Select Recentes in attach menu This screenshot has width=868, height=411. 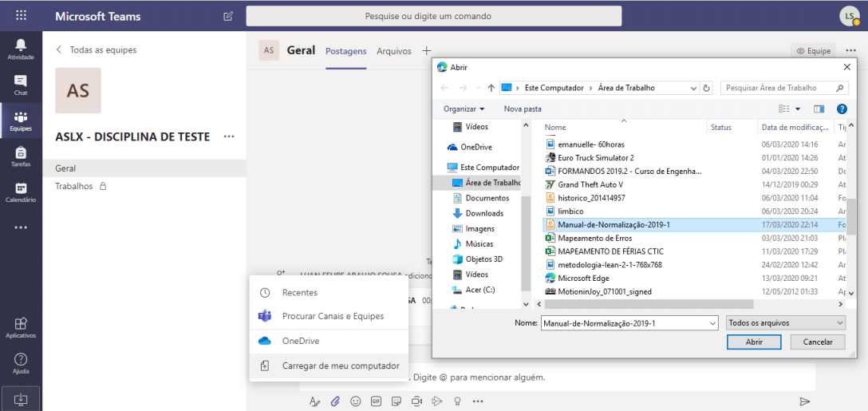329,292
